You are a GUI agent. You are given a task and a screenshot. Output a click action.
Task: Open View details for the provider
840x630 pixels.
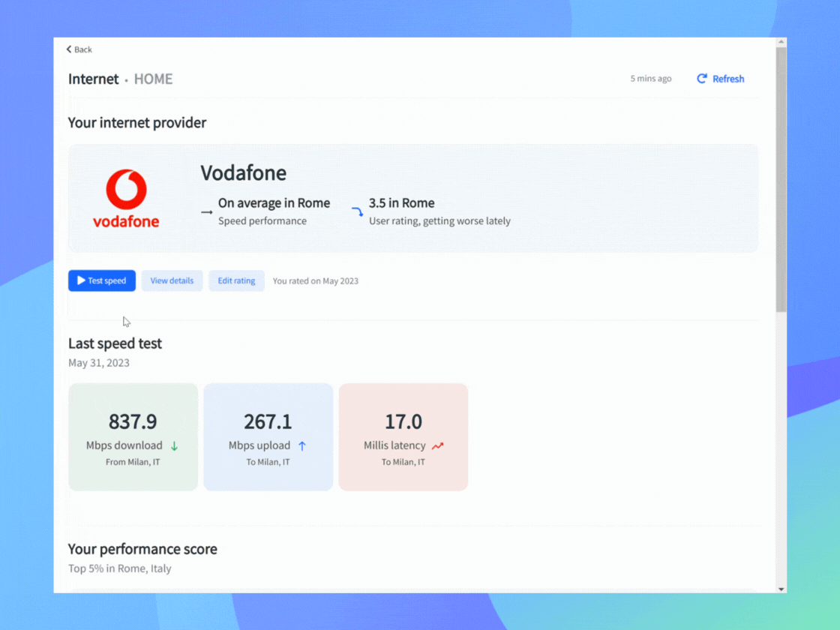[x=172, y=280]
